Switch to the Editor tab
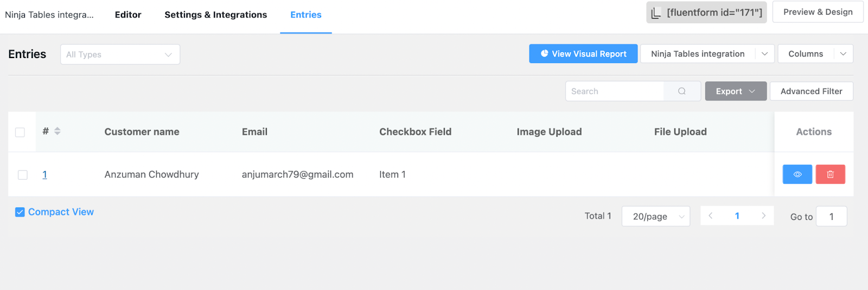The height and width of the screenshot is (290, 868). (128, 15)
